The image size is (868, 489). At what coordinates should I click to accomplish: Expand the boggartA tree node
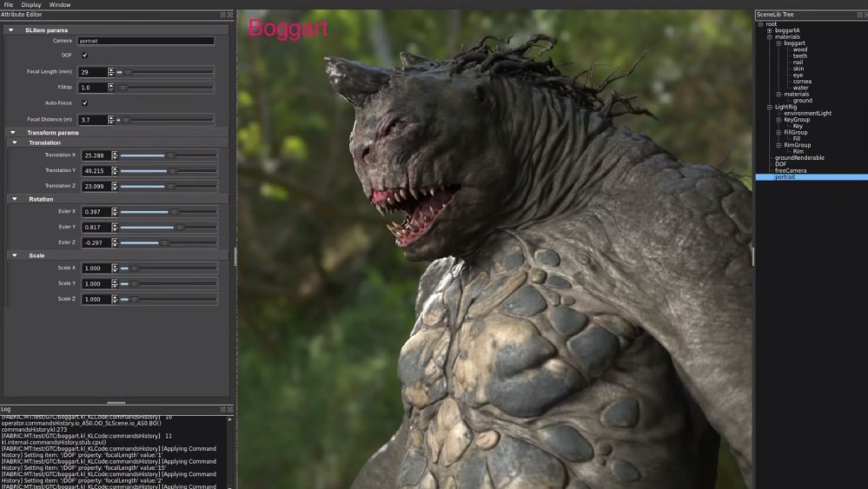click(769, 30)
